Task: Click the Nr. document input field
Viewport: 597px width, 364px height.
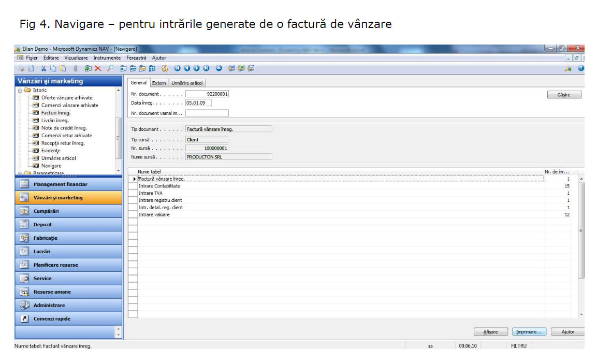Action: click(207, 94)
